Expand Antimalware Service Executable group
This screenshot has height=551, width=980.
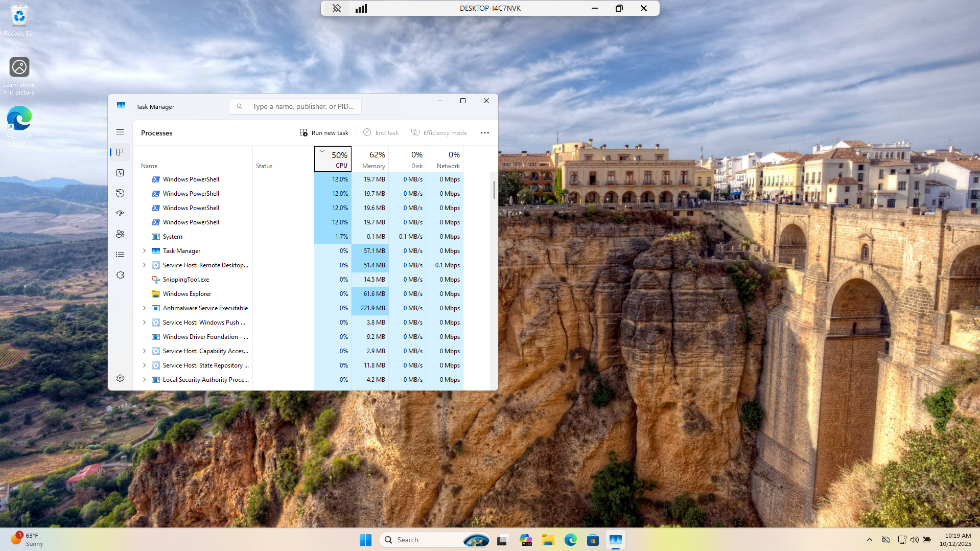click(x=144, y=308)
